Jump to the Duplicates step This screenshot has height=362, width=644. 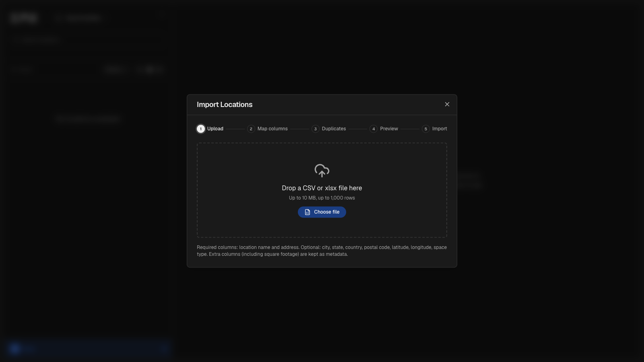click(x=334, y=129)
